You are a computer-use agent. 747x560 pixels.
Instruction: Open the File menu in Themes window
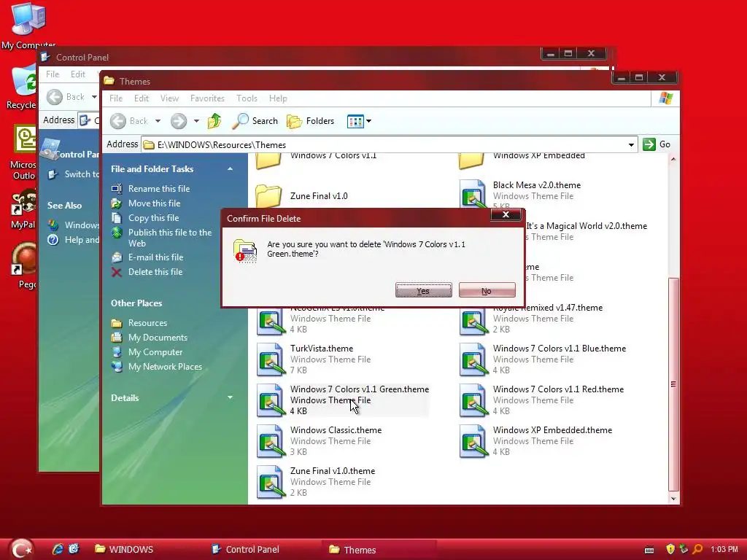[116, 98]
